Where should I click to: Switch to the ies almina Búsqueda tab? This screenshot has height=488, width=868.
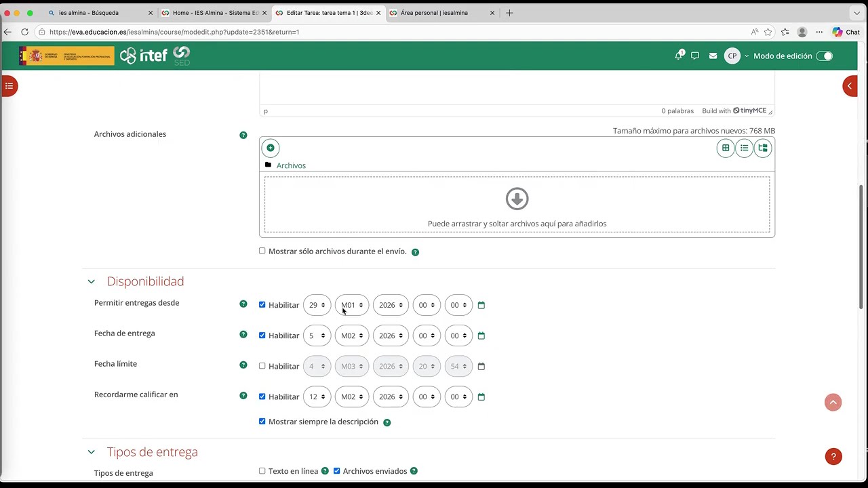[x=100, y=13]
